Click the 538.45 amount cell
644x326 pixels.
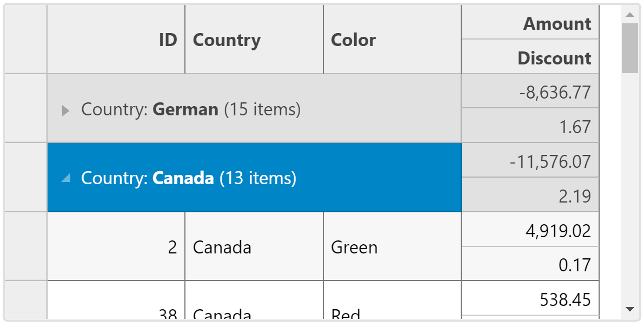pyautogui.click(x=530, y=298)
